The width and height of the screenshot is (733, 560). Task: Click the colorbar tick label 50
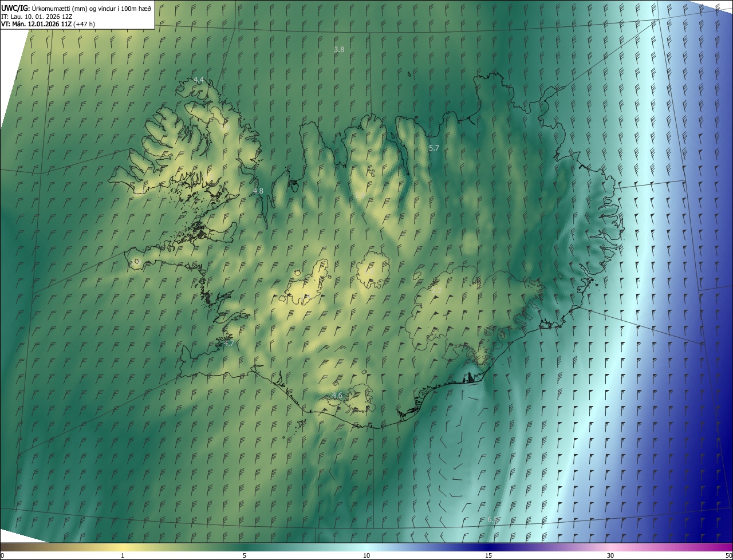tap(728, 555)
